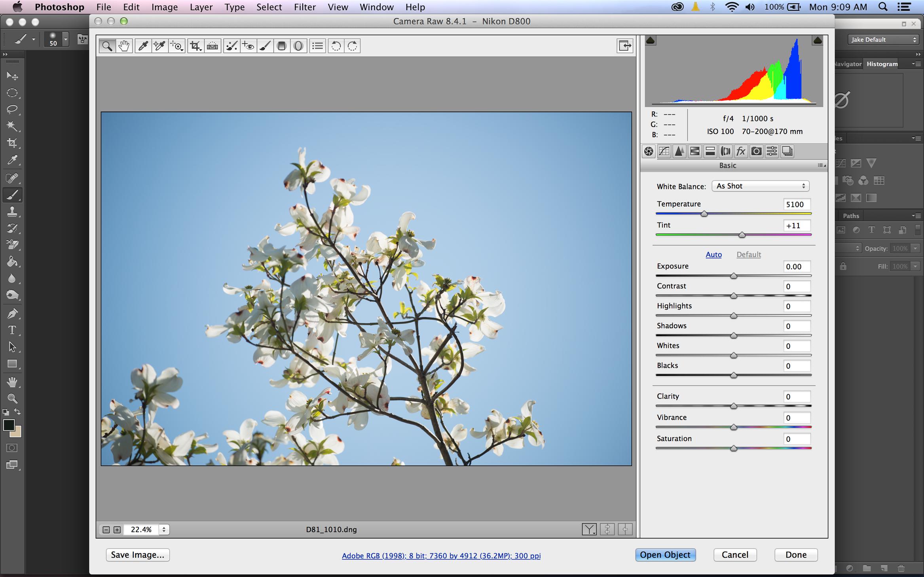Viewport: 924px width, 577px height.
Task: Open the Effects fx panel tab
Action: [x=741, y=151]
